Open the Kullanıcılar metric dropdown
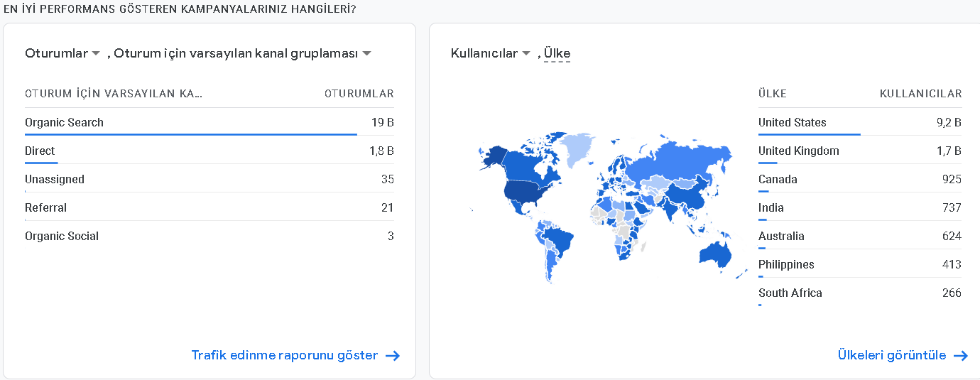 [491, 53]
